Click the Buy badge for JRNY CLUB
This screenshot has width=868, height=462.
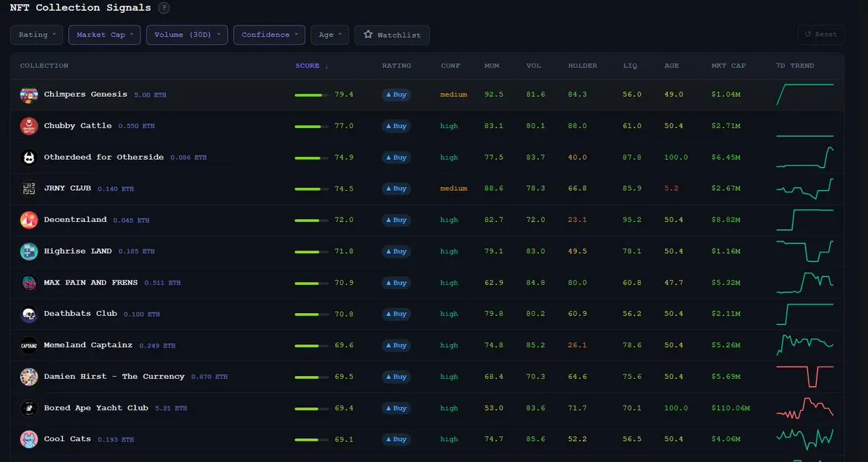click(396, 189)
